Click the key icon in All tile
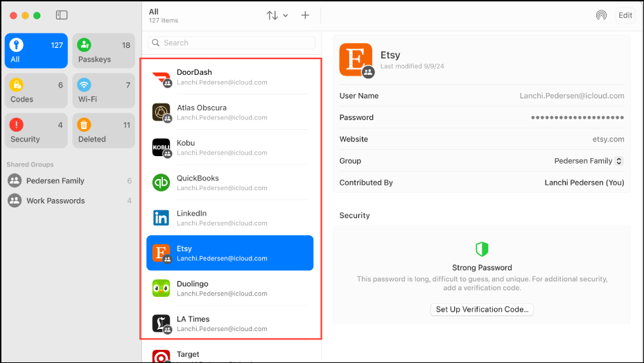 [17, 45]
